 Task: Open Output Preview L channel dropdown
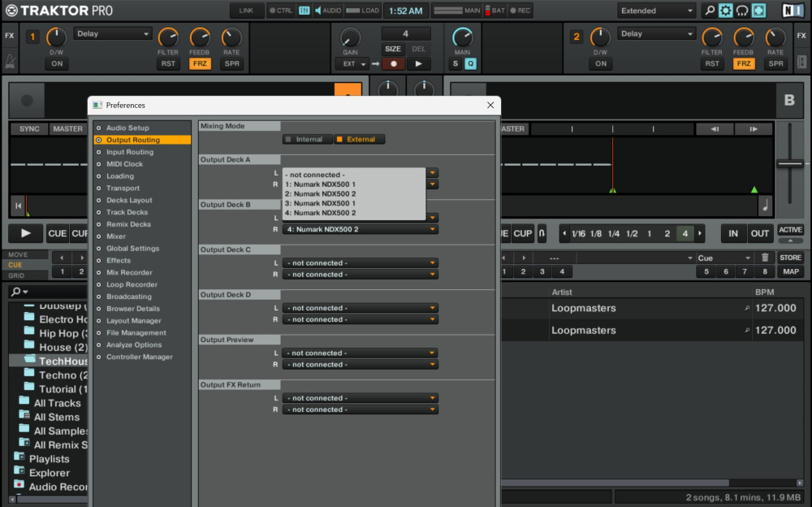pyautogui.click(x=361, y=353)
